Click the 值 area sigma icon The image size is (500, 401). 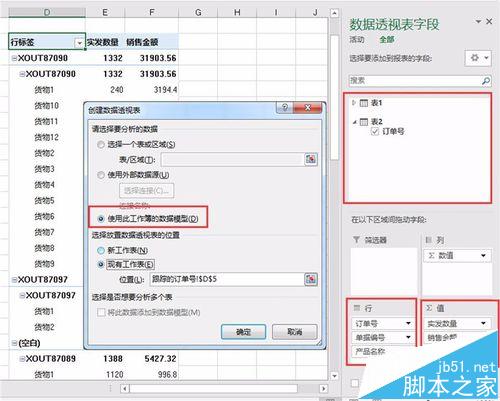pos(429,308)
